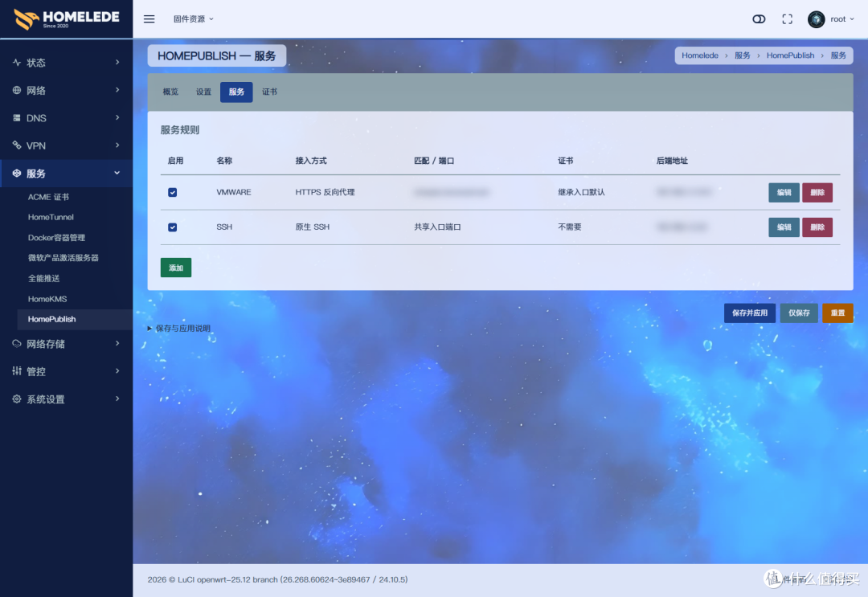This screenshot has height=597, width=868.
Task: Expand the DNS menu chevron
Action: pos(117,117)
